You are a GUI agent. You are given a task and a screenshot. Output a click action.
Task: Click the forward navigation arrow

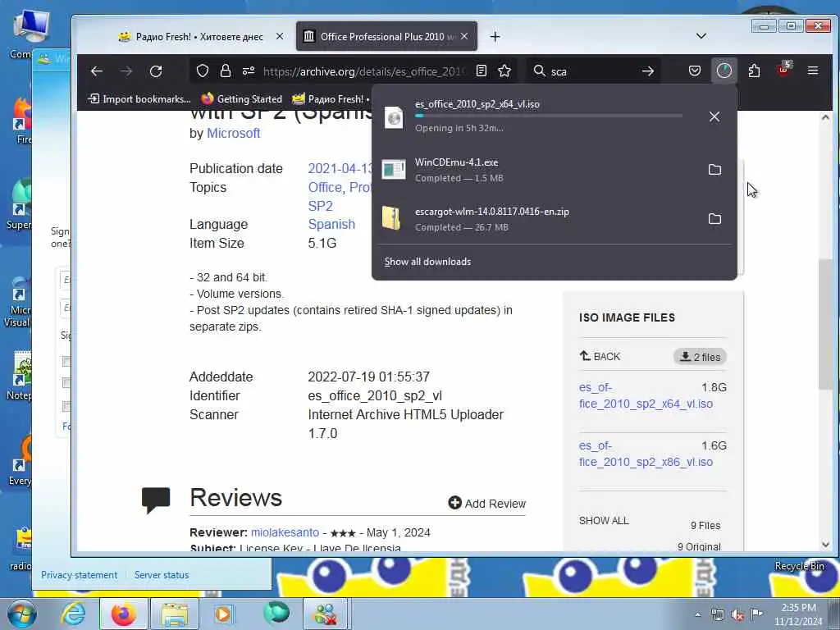(126, 71)
